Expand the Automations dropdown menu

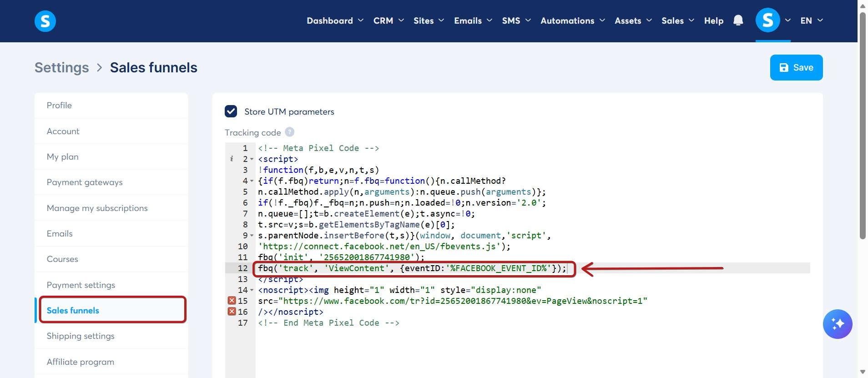click(x=573, y=20)
